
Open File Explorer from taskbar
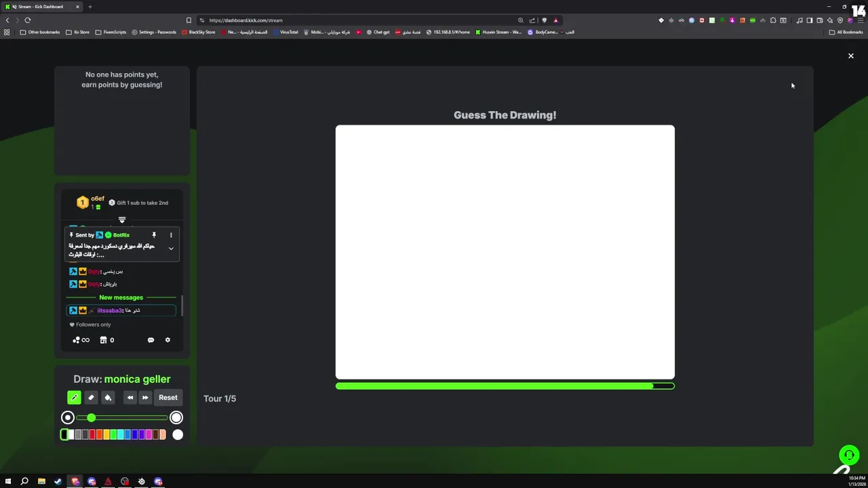(x=41, y=481)
